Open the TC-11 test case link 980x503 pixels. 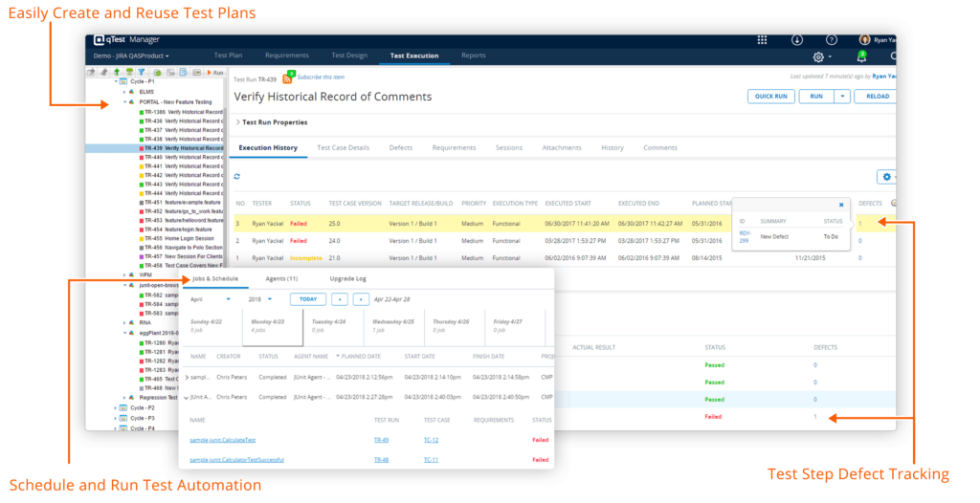point(431,460)
